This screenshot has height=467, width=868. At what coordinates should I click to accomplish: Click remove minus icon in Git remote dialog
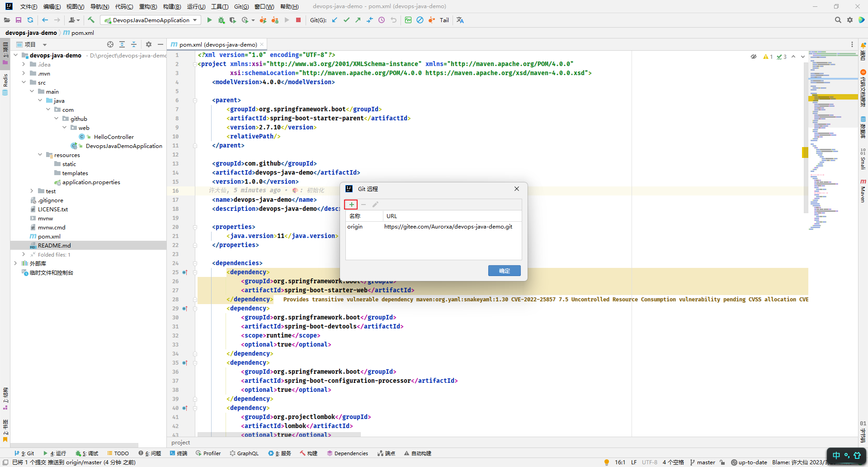[x=363, y=205]
